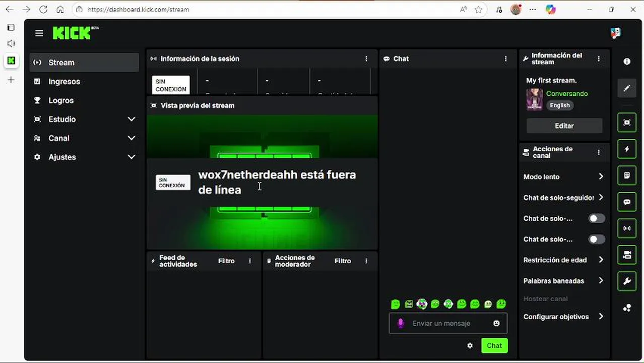Screen dimensions: 644x363
Task: Open the hamburger navigation menu
Action: point(39,33)
